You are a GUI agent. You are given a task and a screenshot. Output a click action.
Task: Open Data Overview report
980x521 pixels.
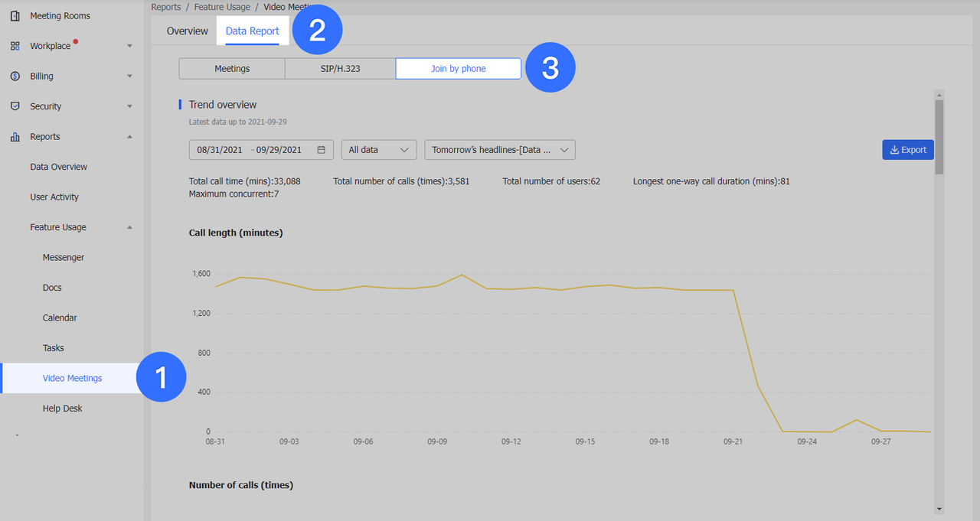tap(59, 167)
